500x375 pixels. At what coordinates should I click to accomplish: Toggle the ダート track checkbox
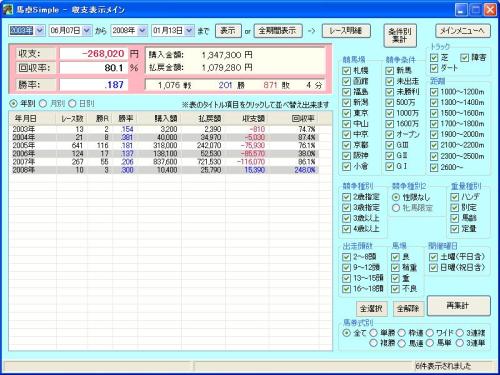(434, 68)
